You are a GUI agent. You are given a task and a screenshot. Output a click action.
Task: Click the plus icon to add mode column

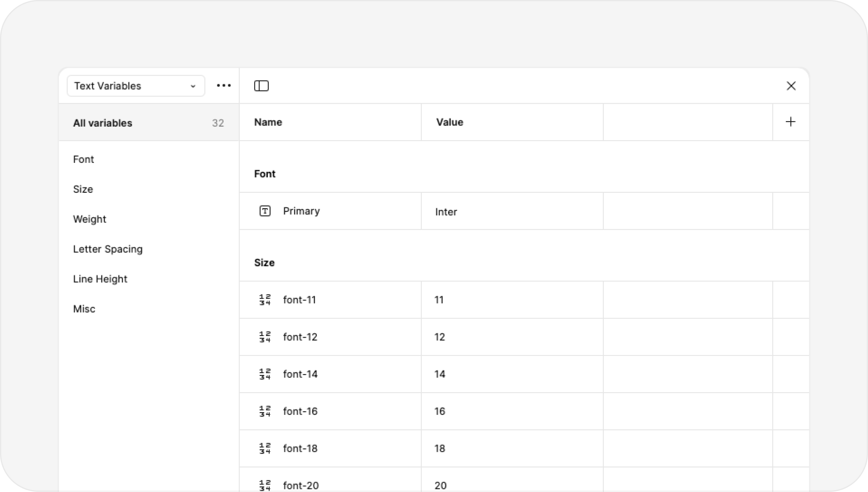[790, 122]
